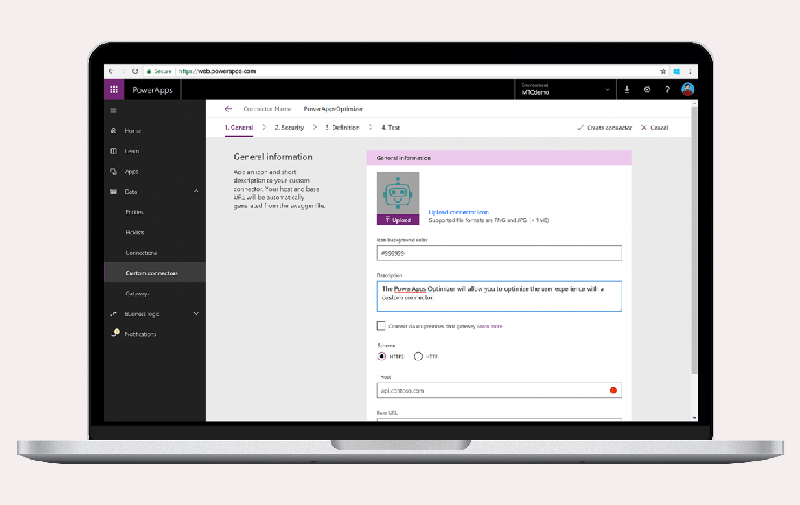Open the Windows icon browser extension
Screen dimensions: 800x505
click(x=677, y=71)
